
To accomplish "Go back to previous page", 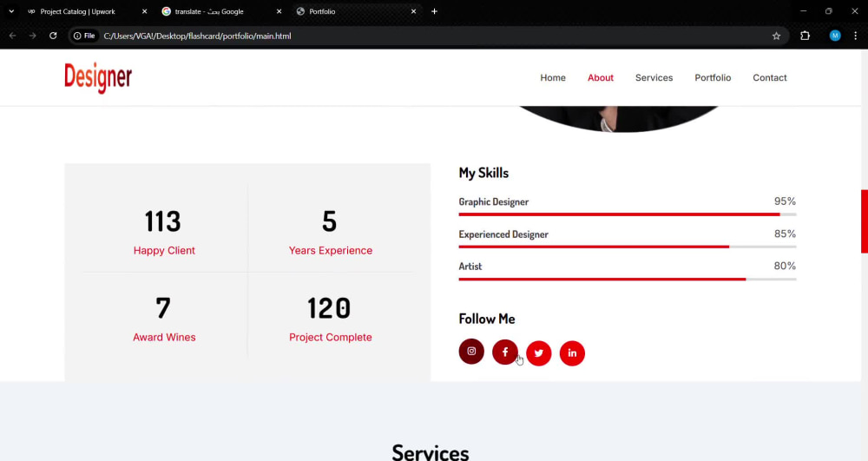I will [13, 36].
